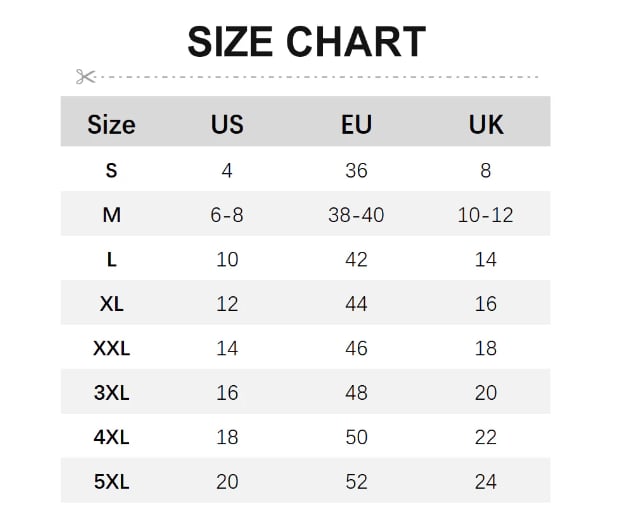Click the S size row label

111,171
